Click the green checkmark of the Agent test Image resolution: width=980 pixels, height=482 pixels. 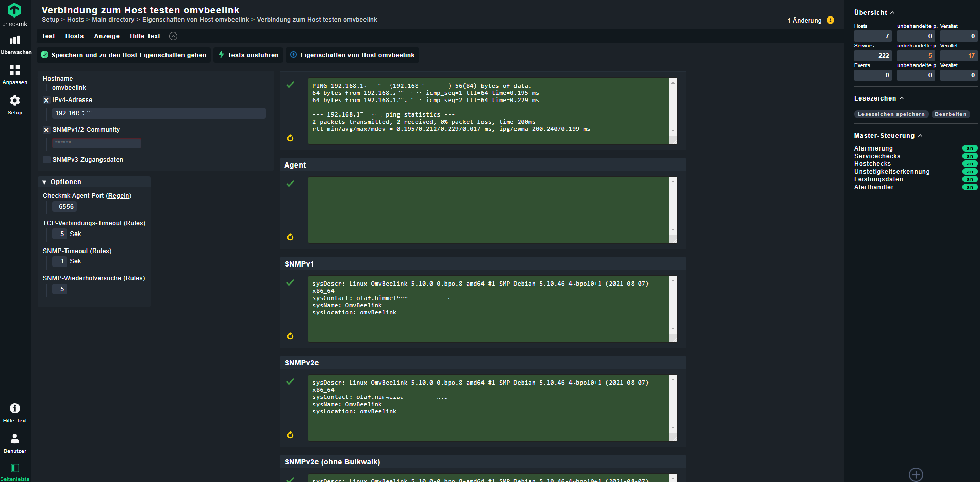(x=290, y=184)
